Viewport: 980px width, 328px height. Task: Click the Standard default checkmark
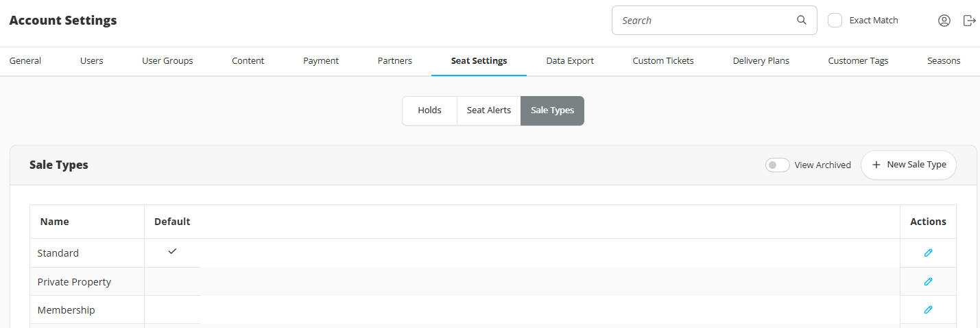[x=172, y=251]
